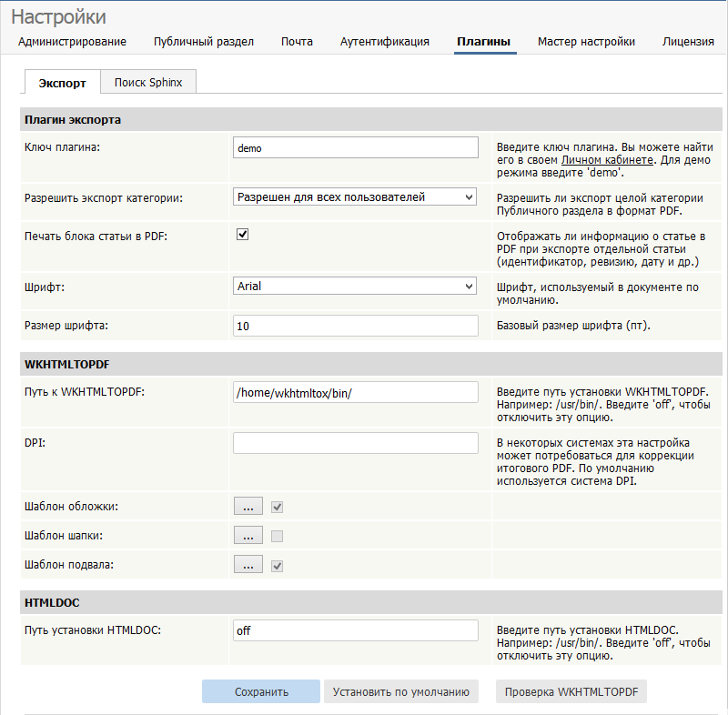Toggle the 'Шаблон подвала' checkbox
728x715 pixels.
click(278, 566)
